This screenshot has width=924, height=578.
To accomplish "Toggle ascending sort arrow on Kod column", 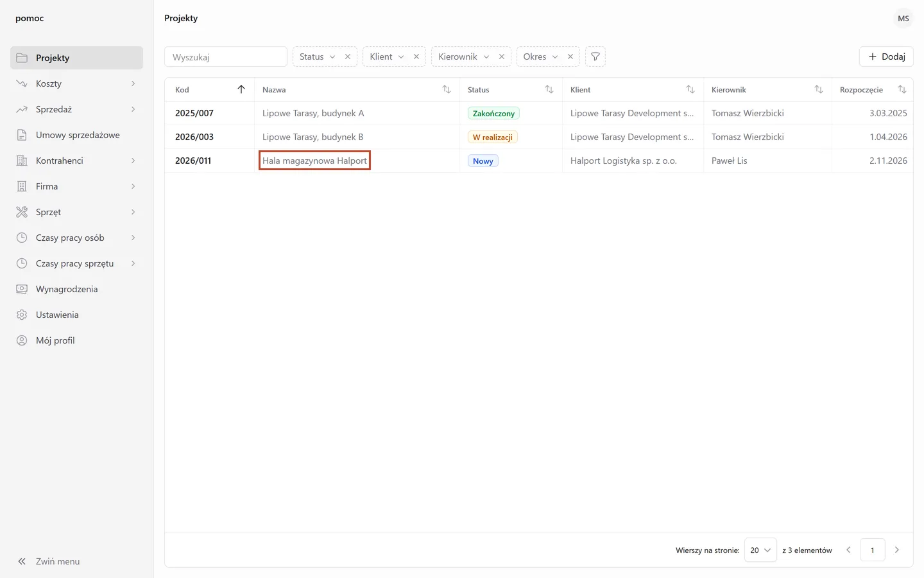I will 241,89.
